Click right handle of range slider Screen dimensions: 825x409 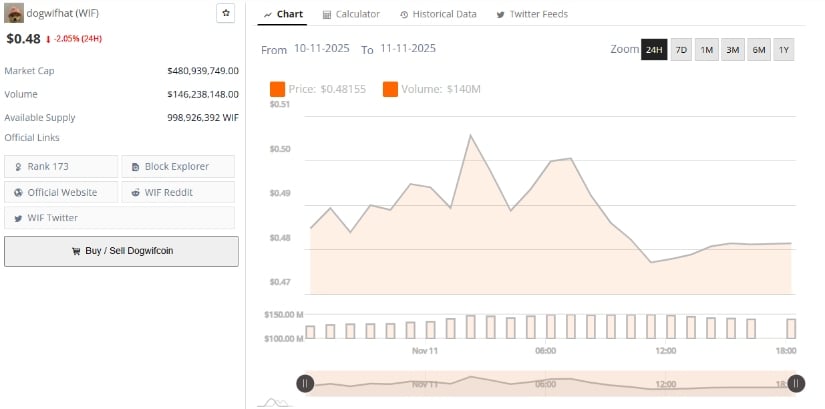tap(796, 383)
